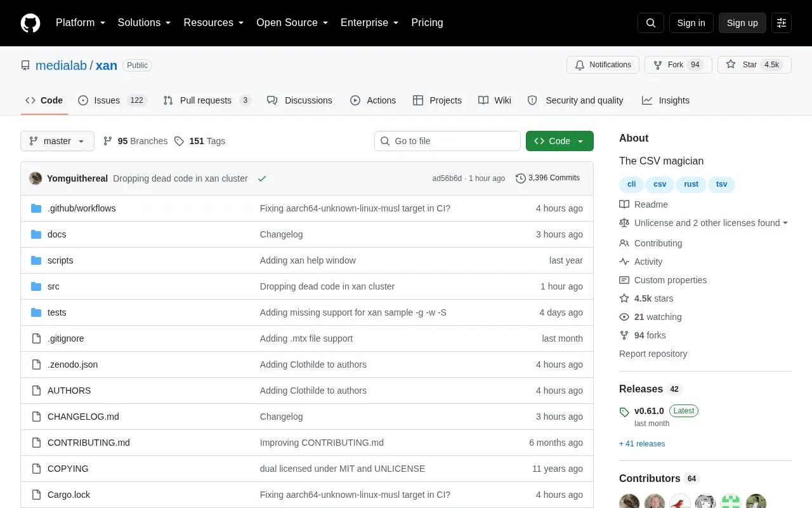This screenshot has height=508, width=812.
Task: Click the rust topic tag
Action: (691, 184)
